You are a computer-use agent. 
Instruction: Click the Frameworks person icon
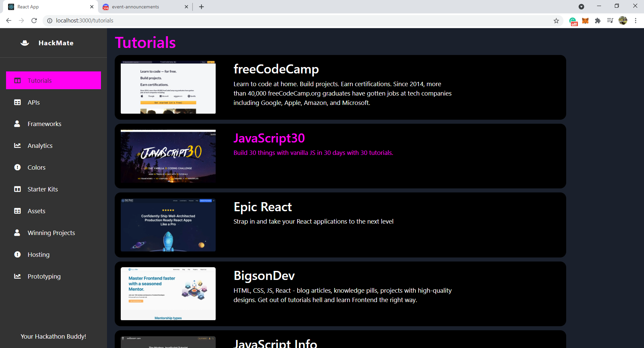coord(17,124)
